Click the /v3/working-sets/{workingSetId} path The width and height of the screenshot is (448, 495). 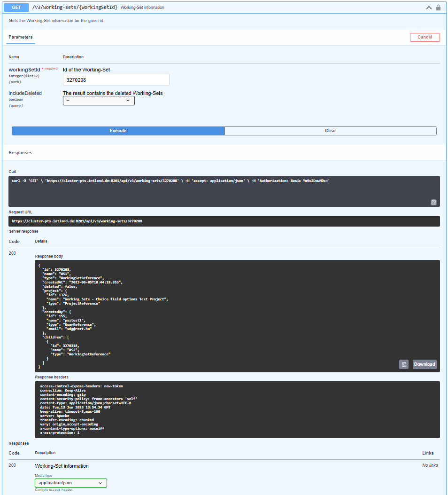pyautogui.click(x=75, y=7)
